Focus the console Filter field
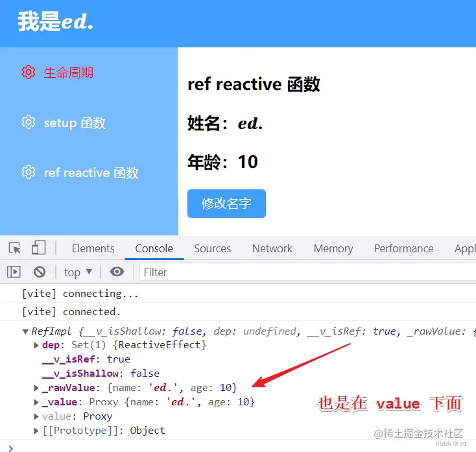Image resolution: width=476 pixels, height=452 pixels. [x=307, y=272]
